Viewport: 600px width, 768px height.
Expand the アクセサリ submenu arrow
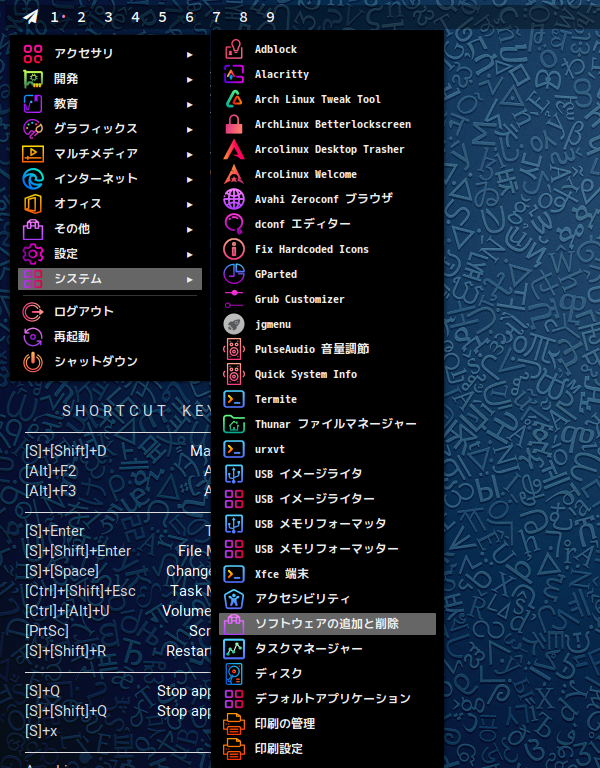[x=190, y=54]
